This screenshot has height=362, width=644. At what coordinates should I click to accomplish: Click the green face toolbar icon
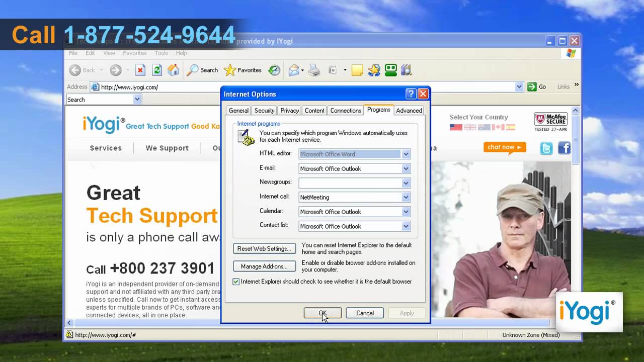[x=391, y=70]
